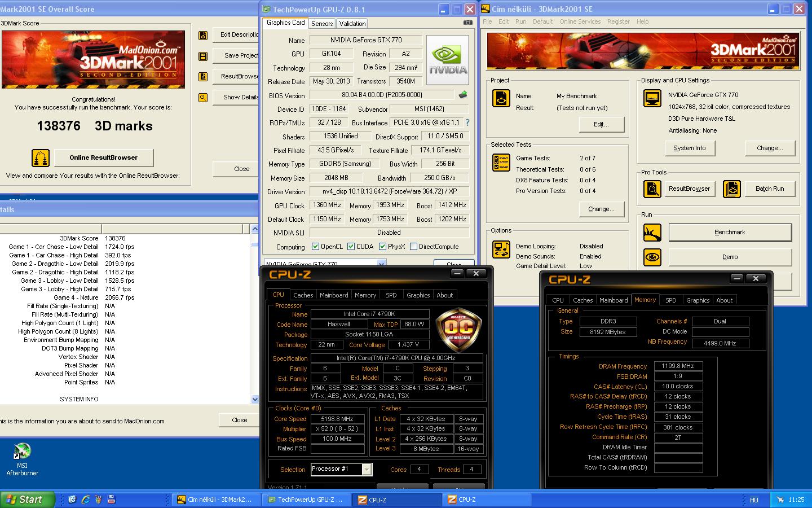Viewport: 812px width, 508px height.
Task: Click the Demo button
Action: (730, 257)
